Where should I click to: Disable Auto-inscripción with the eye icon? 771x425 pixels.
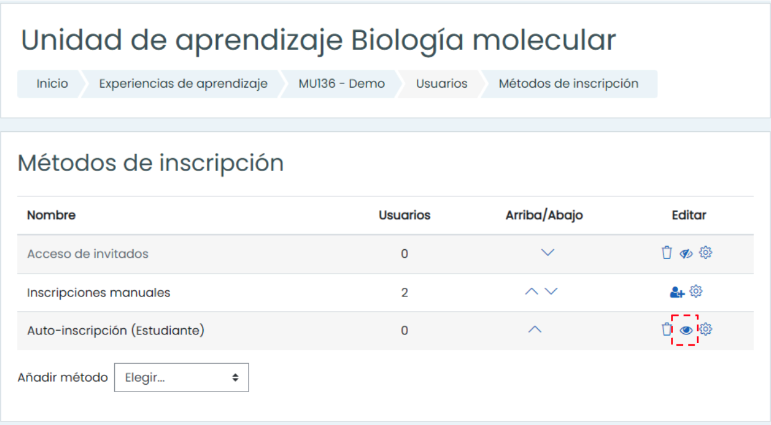(686, 330)
